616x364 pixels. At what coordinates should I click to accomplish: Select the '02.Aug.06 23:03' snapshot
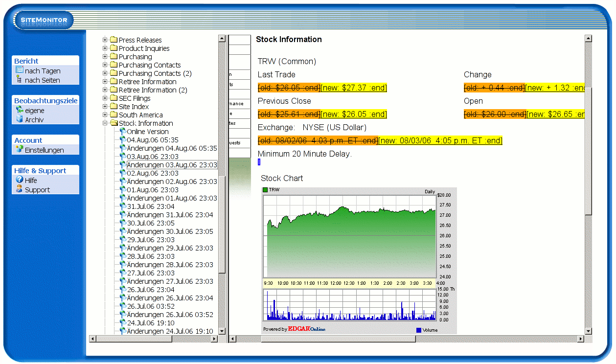[153, 173]
